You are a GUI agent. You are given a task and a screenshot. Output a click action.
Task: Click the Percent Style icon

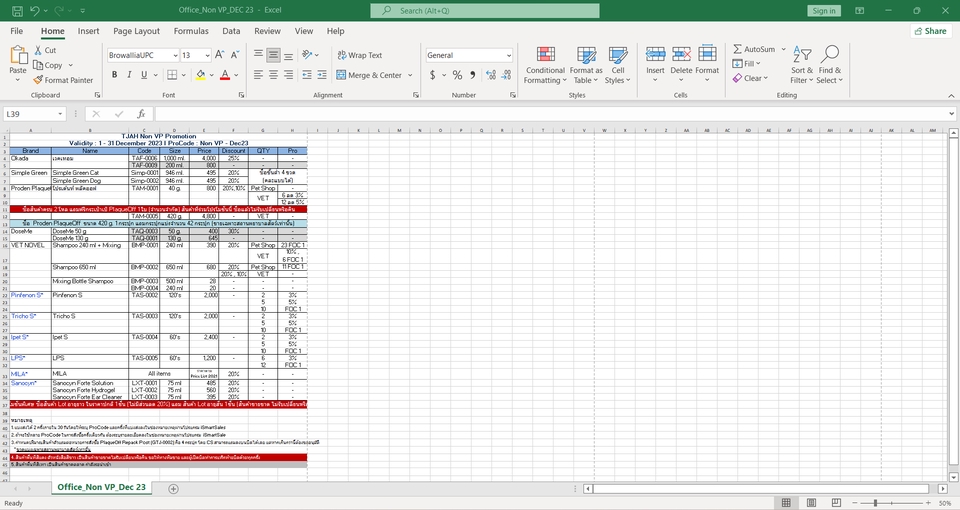point(457,75)
